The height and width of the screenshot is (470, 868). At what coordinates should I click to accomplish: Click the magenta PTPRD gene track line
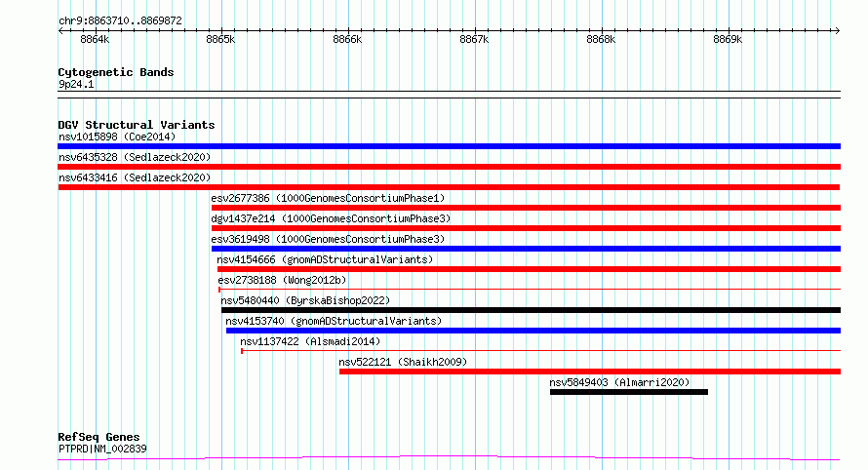tap(449, 458)
